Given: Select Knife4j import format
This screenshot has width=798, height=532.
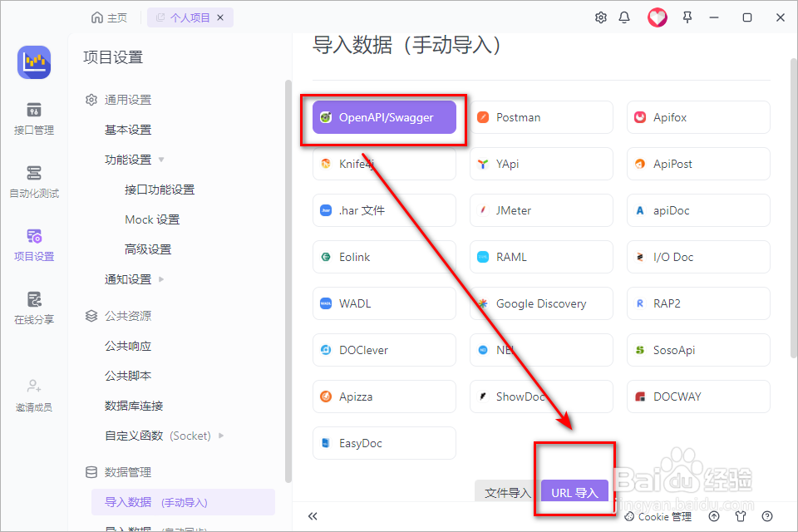Looking at the screenshot, I should point(384,164).
